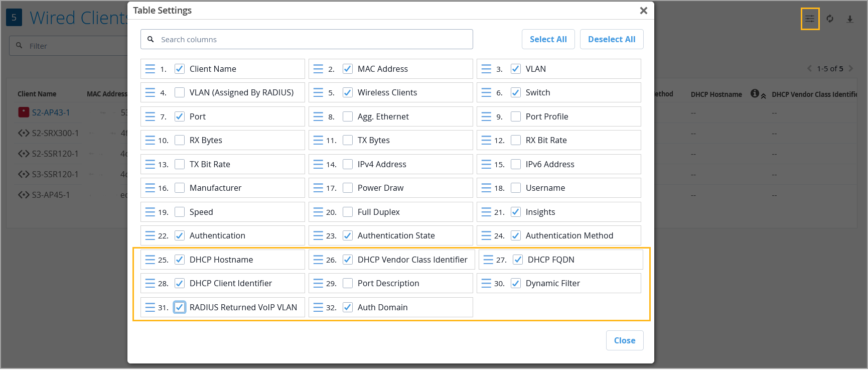Viewport: 868px width, 370px height.
Task: Collapse the column header double-chevron
Action: tap(763, 96)
